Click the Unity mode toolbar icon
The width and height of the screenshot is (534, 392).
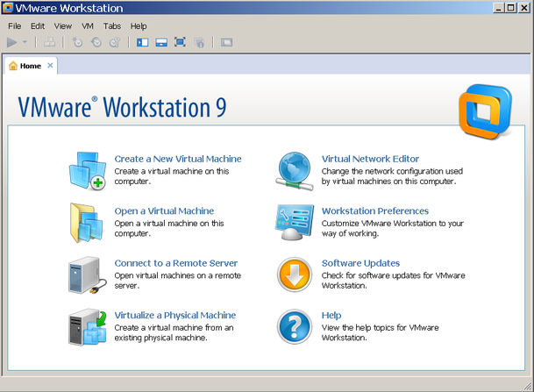click(199, 43)
